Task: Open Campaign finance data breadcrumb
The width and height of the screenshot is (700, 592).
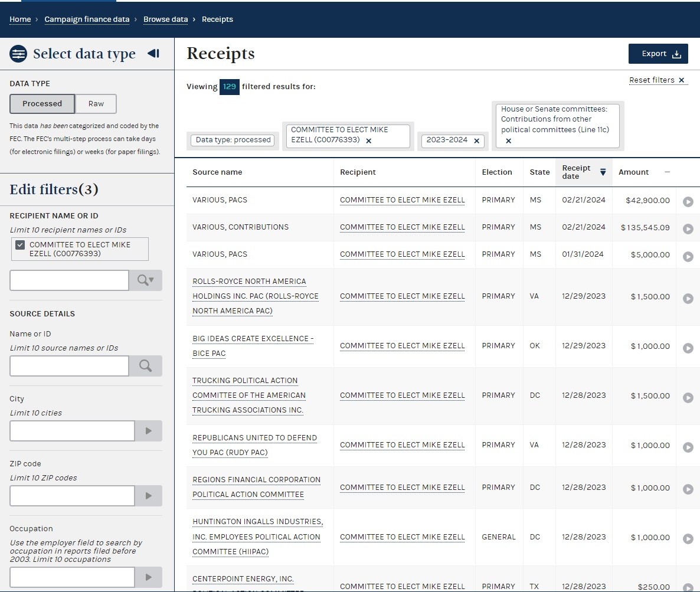Action: pos(87,19)
